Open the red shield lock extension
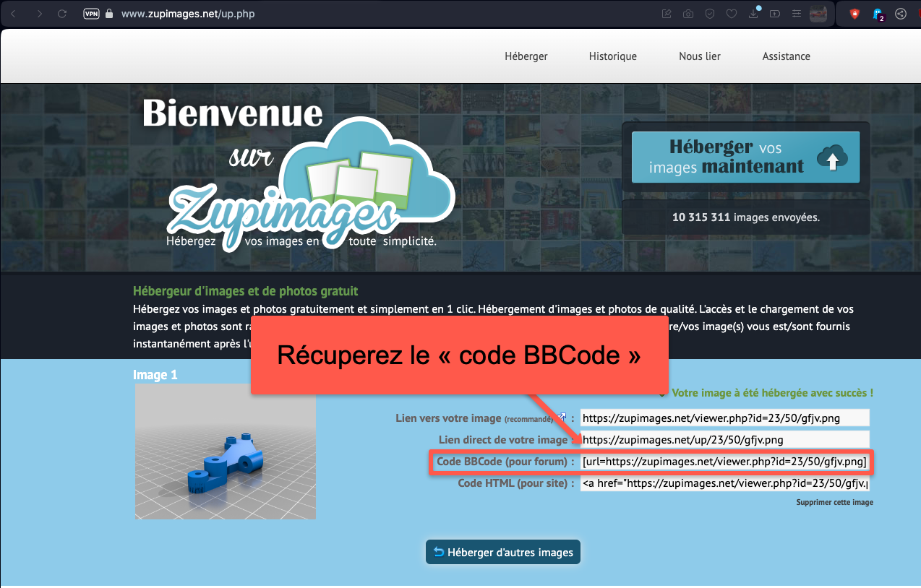 pos(854,14)
